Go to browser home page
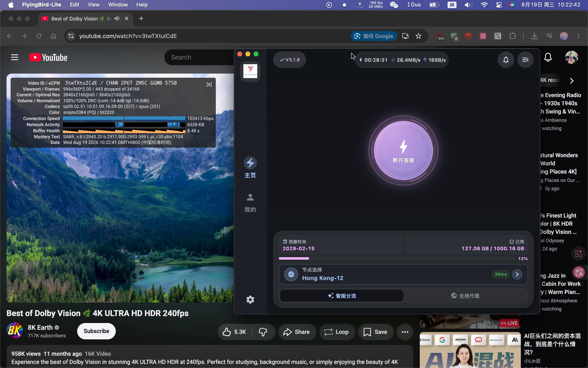This screenshot has height=368, width=588. (x=53, y=36)
